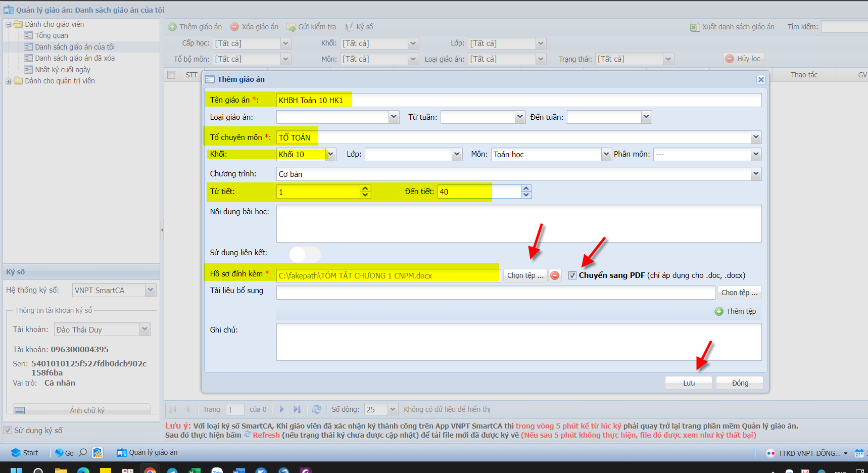The height and width of the screenshot is (473, 868).
Task: Click the Xuất danh sách giáo án icon
Action: click(x=695, y=27)
